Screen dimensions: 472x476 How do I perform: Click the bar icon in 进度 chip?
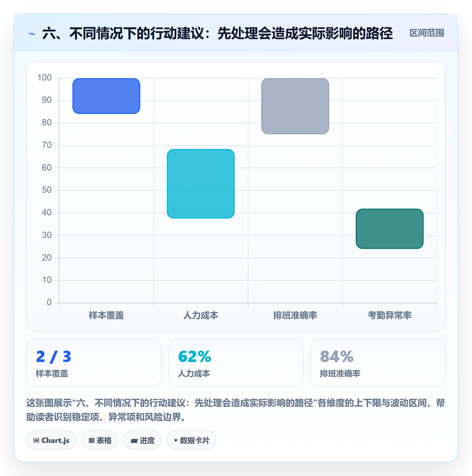coord(134,441)
